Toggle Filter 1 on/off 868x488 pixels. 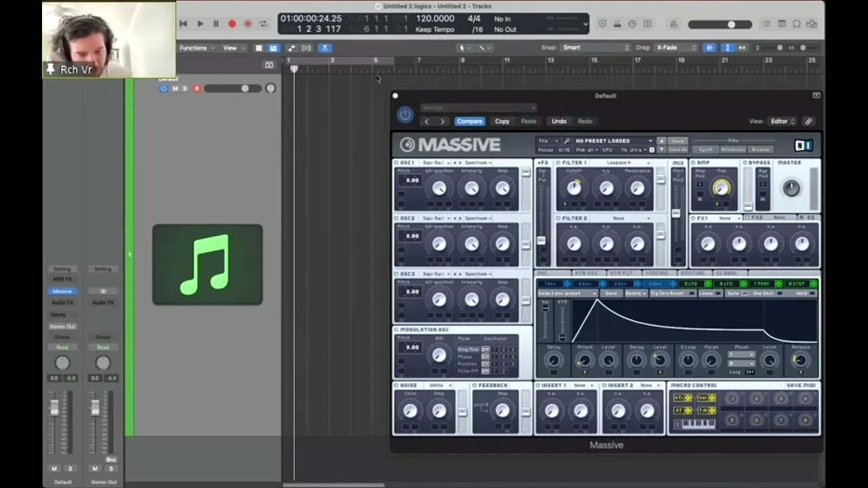click(558, 163)
